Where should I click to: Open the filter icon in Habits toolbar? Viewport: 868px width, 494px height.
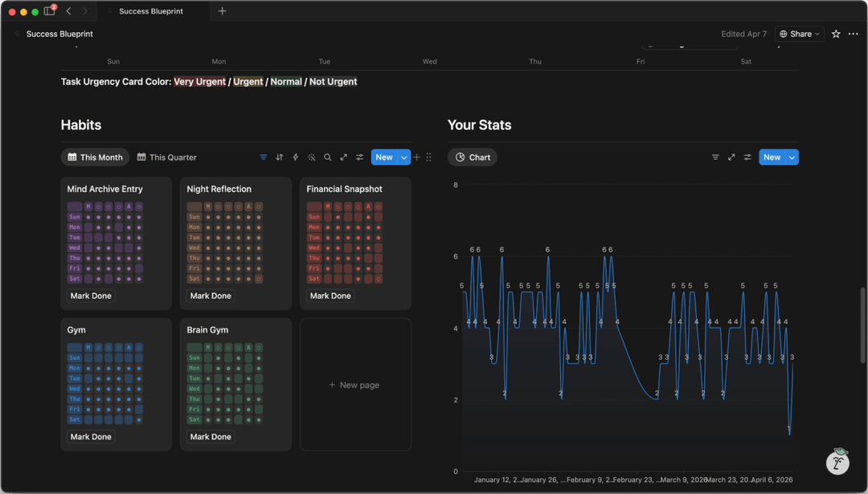click(263, 157)
